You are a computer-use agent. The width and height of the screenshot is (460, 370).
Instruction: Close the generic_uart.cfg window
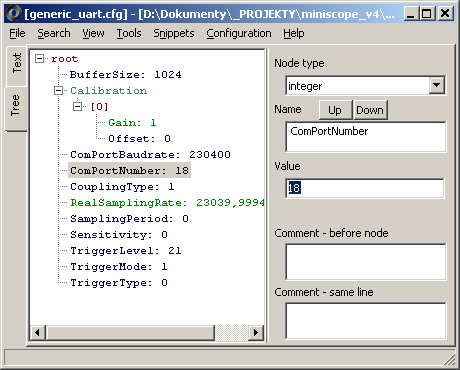click(x=445, y=14)
